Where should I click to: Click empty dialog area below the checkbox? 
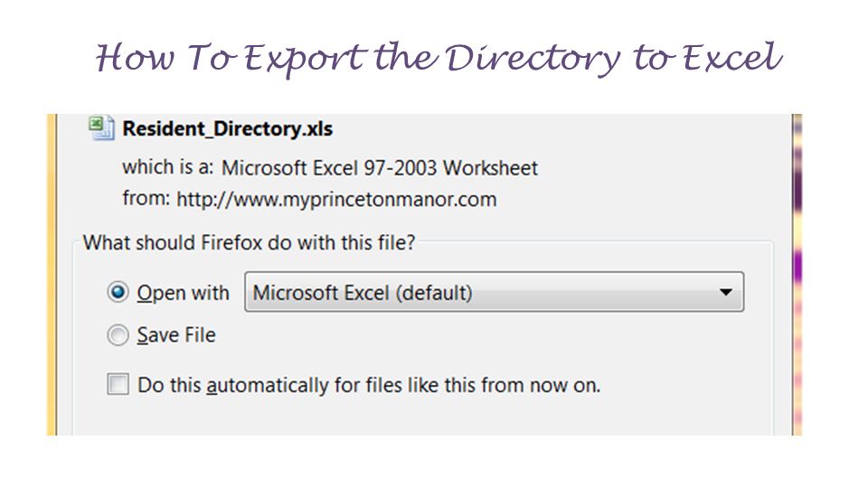point(422,417)
